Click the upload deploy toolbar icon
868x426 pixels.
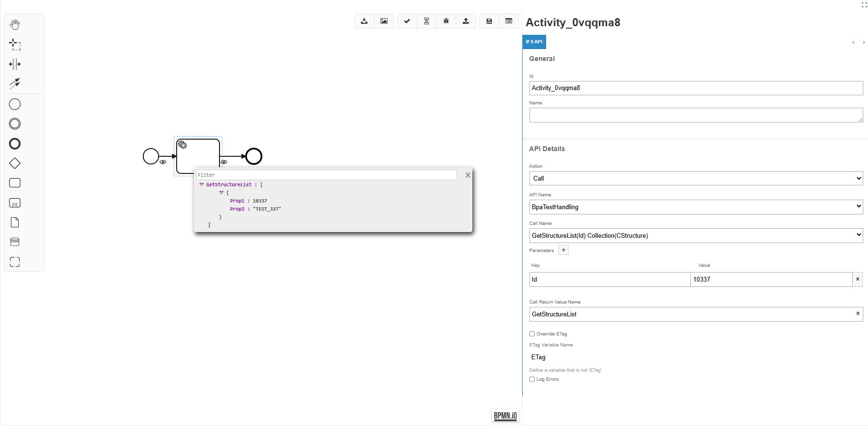pyautogui.click(x=466, y=21)
